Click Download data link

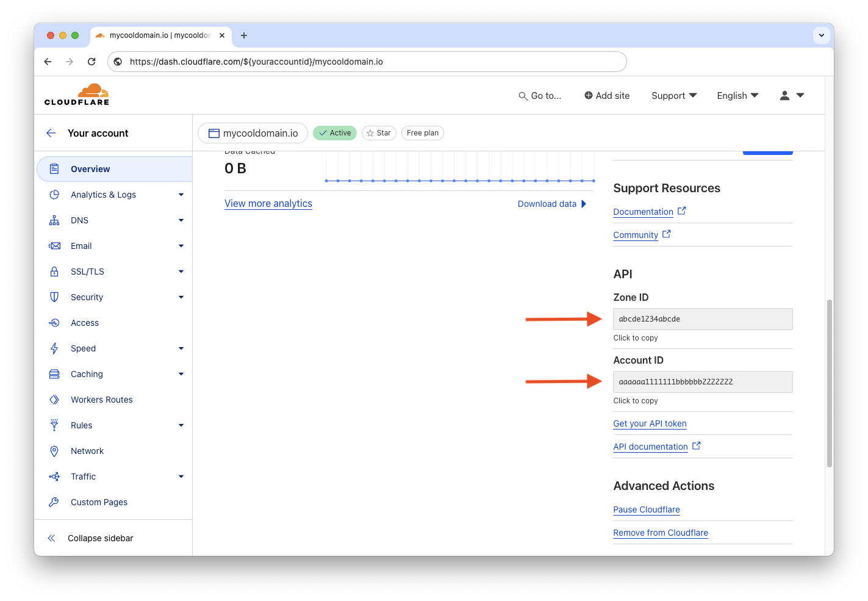click(552, 204)
